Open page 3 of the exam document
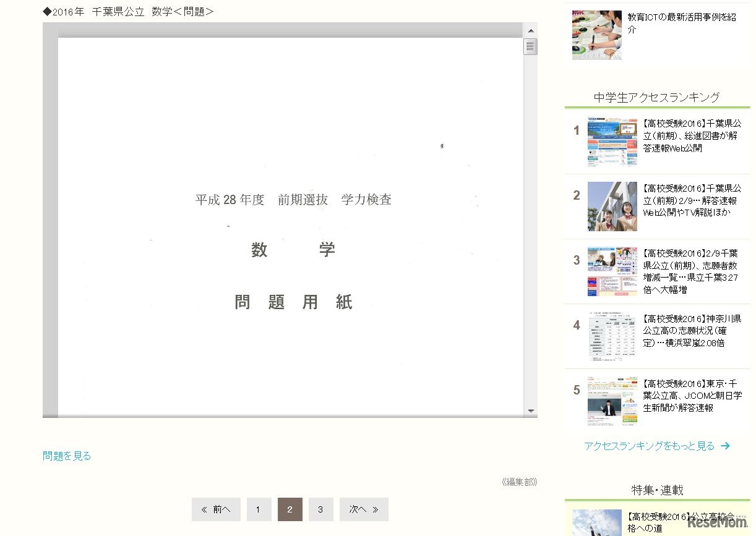 point(320,509)
